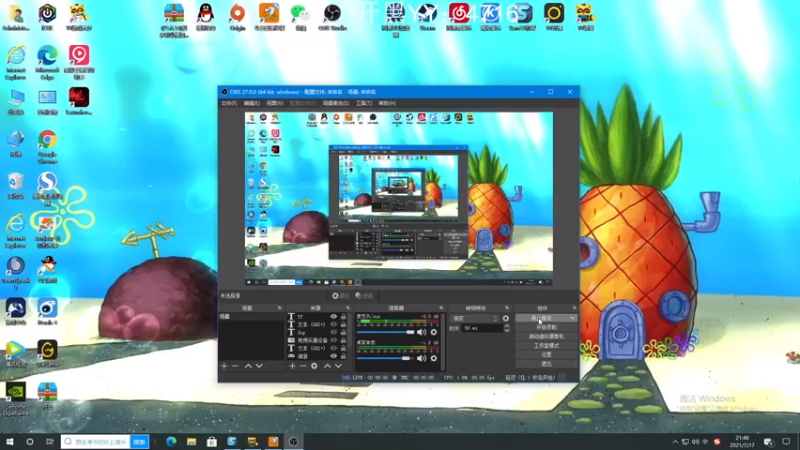Toggle visibility eye for the bottom source row
Viewport: 800px width, 450px height.
coord(334,356)
